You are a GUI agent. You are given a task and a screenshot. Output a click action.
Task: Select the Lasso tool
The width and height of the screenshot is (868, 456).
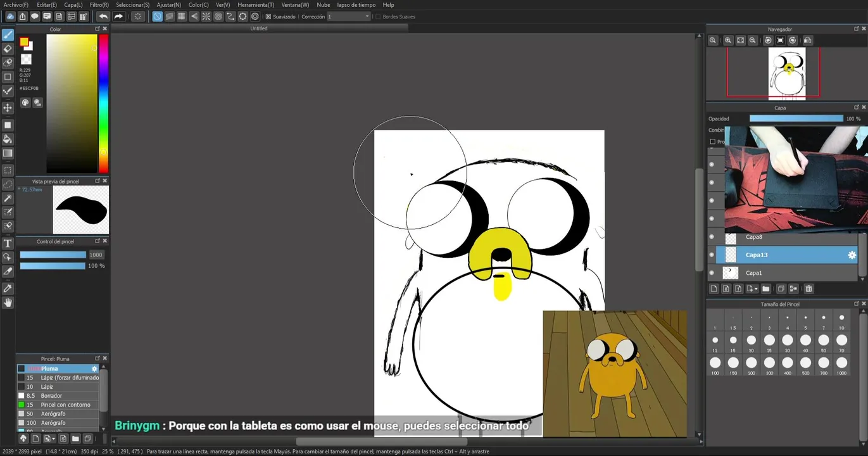click(8, 184)
